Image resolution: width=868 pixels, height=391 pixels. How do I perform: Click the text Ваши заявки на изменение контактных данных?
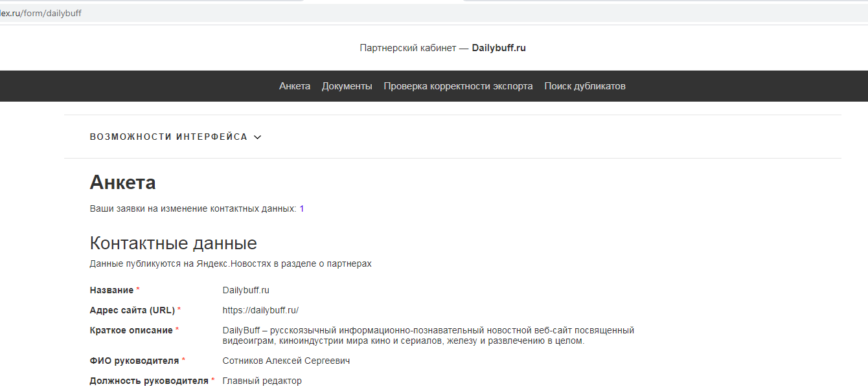pyautogui.click(x=193, y=208)
